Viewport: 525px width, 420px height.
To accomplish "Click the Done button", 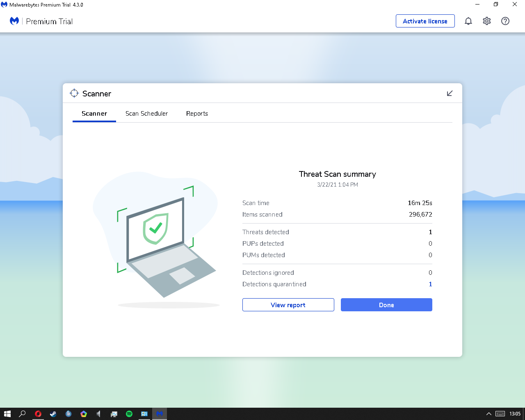I will pos(386,305).
